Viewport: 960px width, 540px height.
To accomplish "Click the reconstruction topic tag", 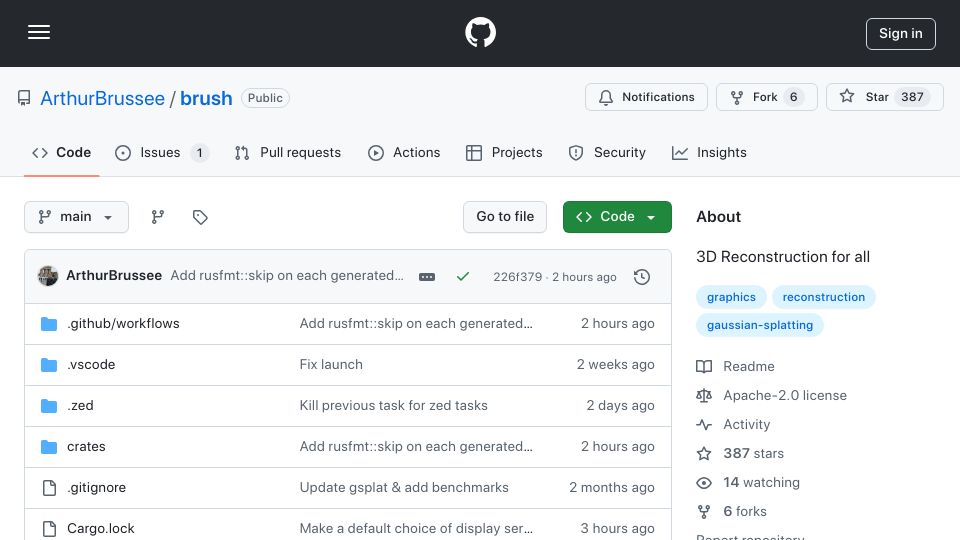I will point(823,297).
